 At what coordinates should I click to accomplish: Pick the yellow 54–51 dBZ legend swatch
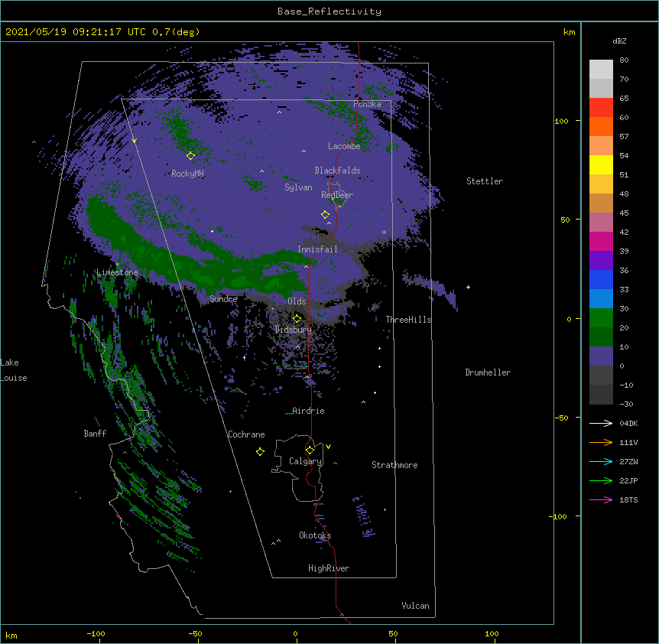click(601, 164)
